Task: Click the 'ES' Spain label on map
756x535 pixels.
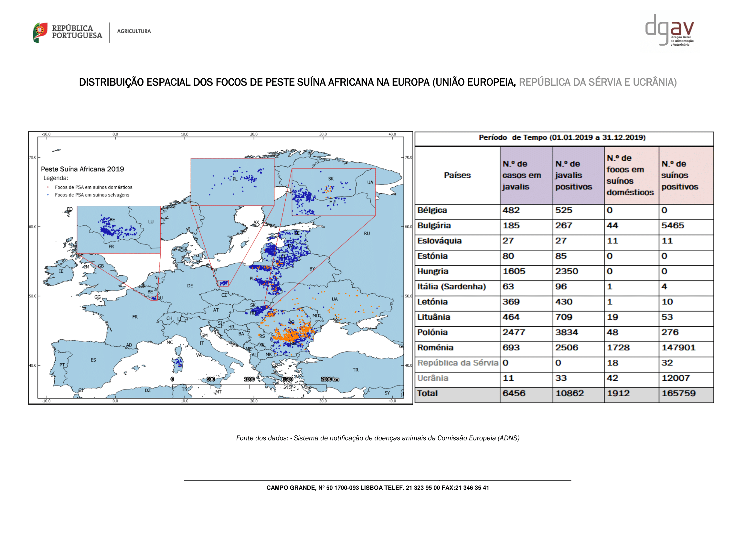Action: pyautogui.click(x=93, y=360)
